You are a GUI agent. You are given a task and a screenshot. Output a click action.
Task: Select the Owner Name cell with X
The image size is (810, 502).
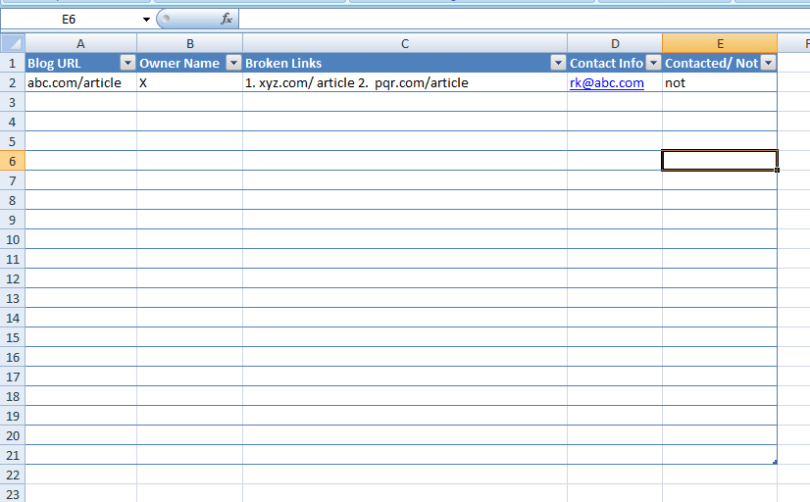190,83
